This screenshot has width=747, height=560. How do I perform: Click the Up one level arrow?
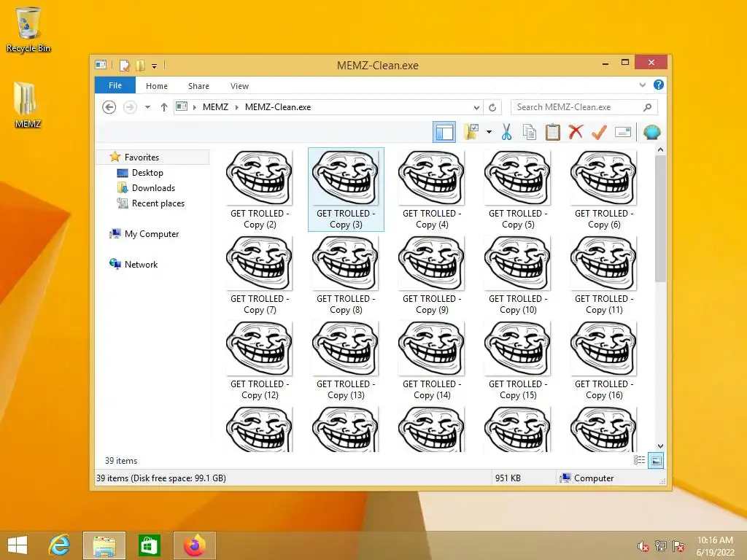[x=164, y=107]
